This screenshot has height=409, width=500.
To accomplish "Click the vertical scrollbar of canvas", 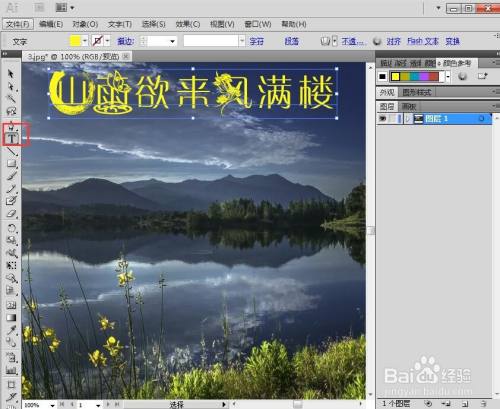I will 371,230.
